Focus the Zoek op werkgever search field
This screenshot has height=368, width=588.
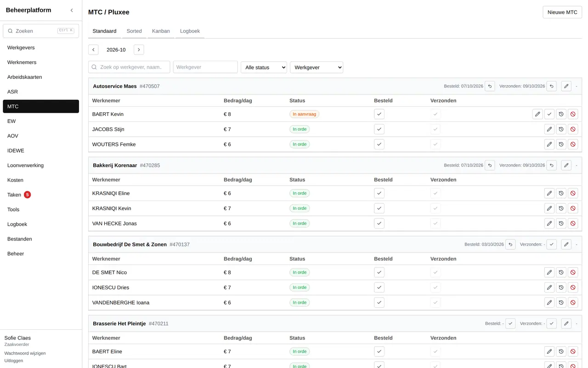pyautogui.click(x=129, y=67)
